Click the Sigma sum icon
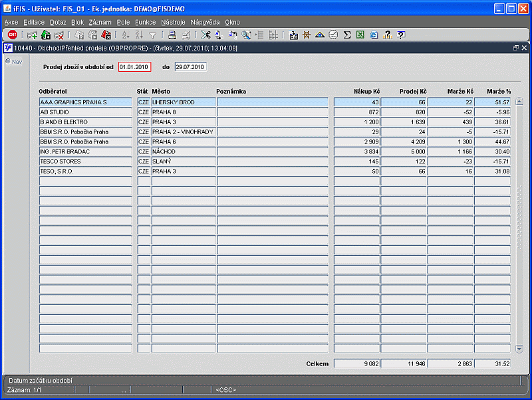The width and height of the screenshot is (532, 400). click(347, 35)
